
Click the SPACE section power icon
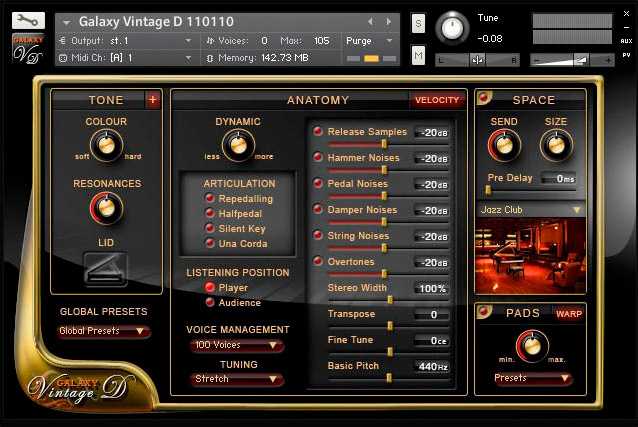click(485, 99)
